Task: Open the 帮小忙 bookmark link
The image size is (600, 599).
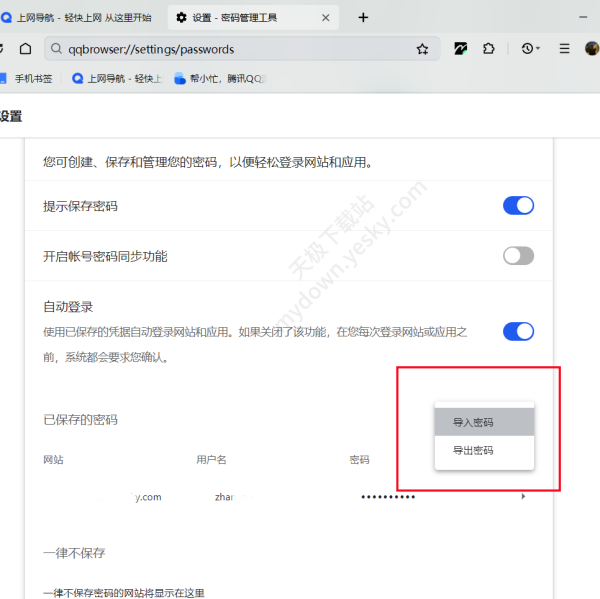Action: click(x=220, y=78)
